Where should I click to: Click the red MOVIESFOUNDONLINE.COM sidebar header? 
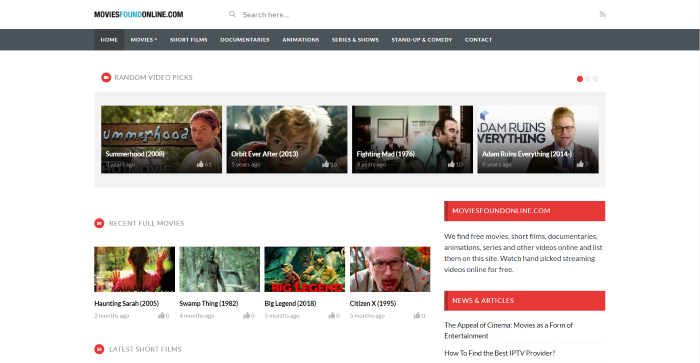[525, 211]
